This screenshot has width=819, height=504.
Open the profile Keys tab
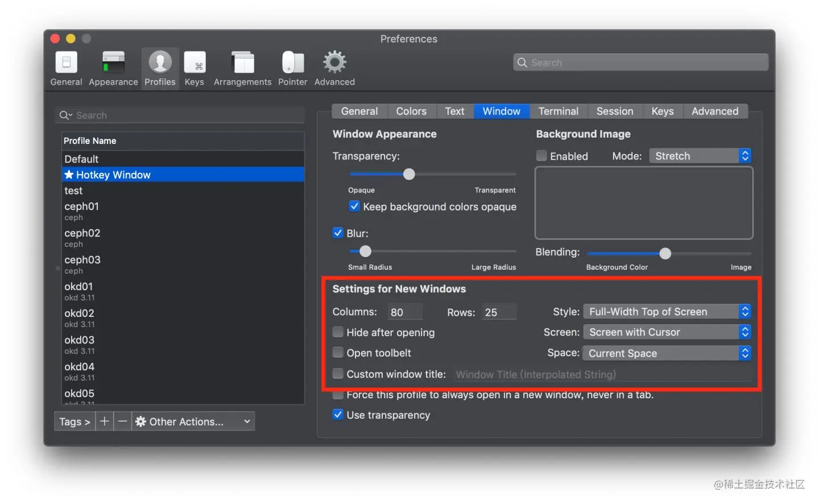click(663, 111)
